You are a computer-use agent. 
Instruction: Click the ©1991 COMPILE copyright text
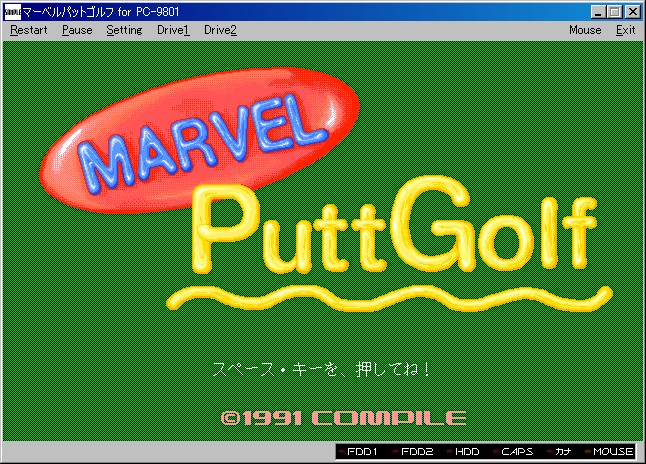click(x=344, y=418)
